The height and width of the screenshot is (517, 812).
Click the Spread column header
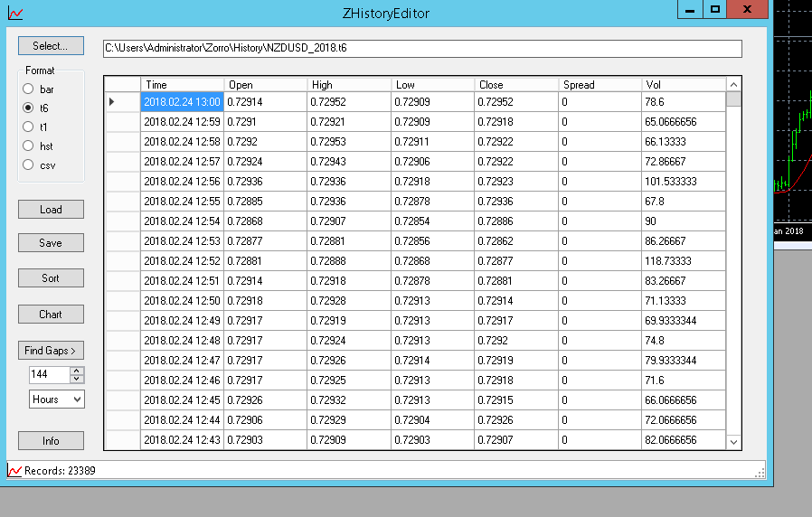tap(600, 84)
